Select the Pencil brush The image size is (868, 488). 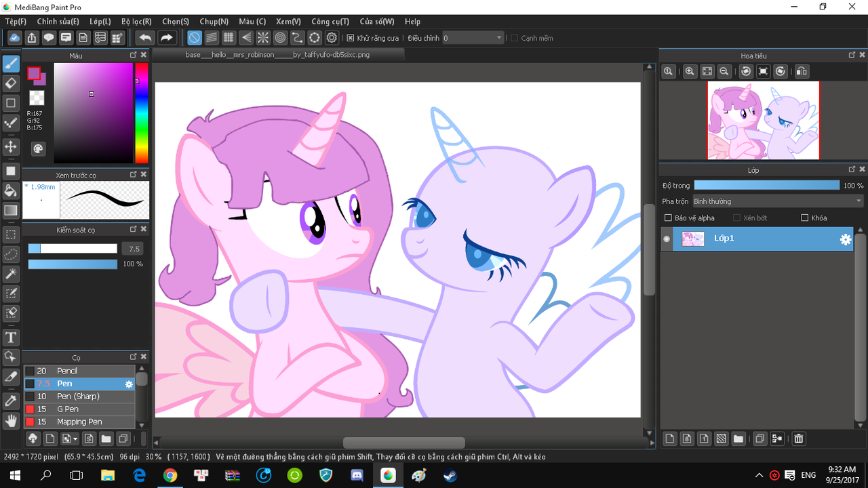pyautogui.click(x=79, y=371)
